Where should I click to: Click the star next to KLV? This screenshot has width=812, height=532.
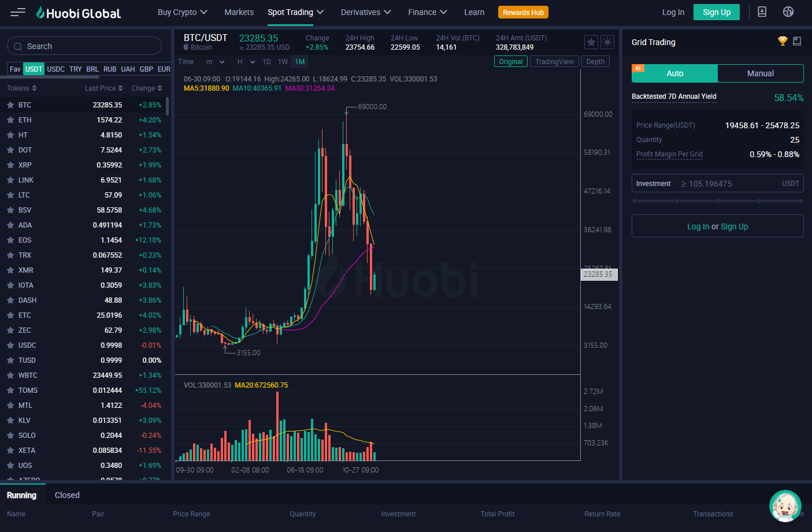(x=10, y=421)
